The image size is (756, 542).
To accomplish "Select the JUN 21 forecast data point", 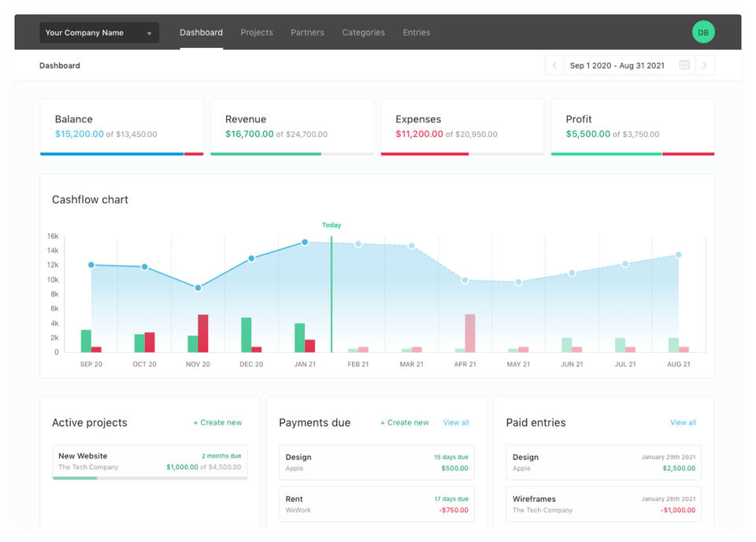I will click(x=572, y=273).
